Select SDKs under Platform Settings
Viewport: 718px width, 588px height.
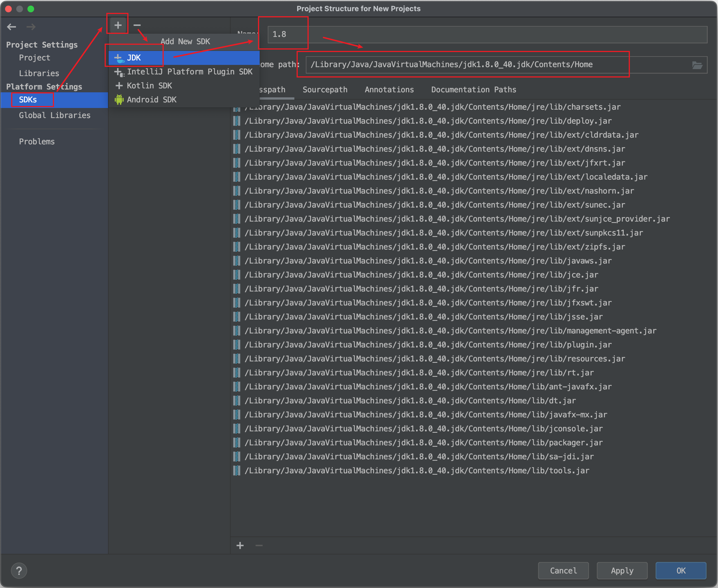[54, 100]
